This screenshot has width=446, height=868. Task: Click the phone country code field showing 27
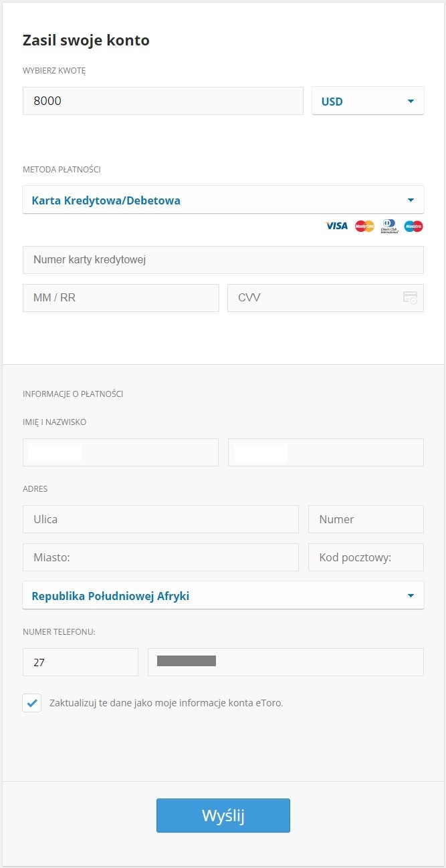(80, 662)
